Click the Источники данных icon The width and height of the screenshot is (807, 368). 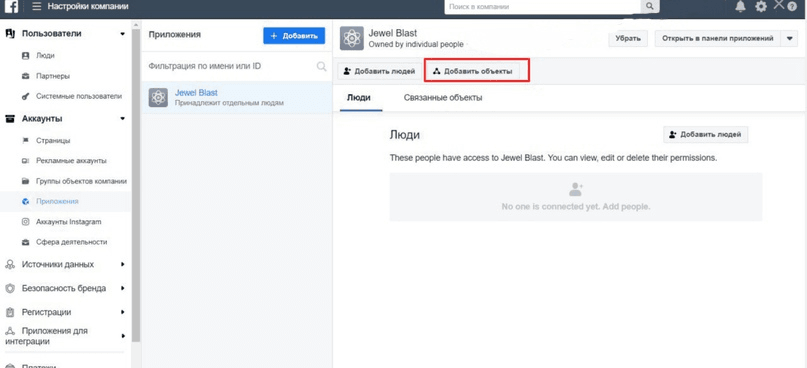point(10,265)
